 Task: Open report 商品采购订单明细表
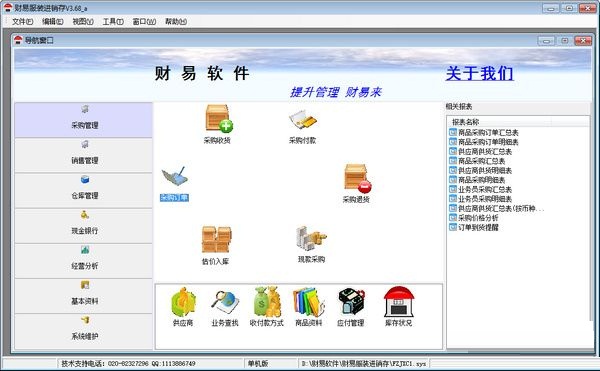[484, 142]
